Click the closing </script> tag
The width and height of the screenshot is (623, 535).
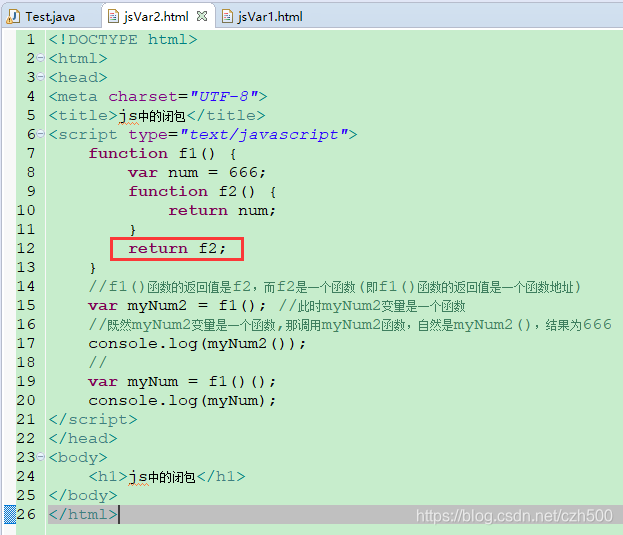point(93,419)
